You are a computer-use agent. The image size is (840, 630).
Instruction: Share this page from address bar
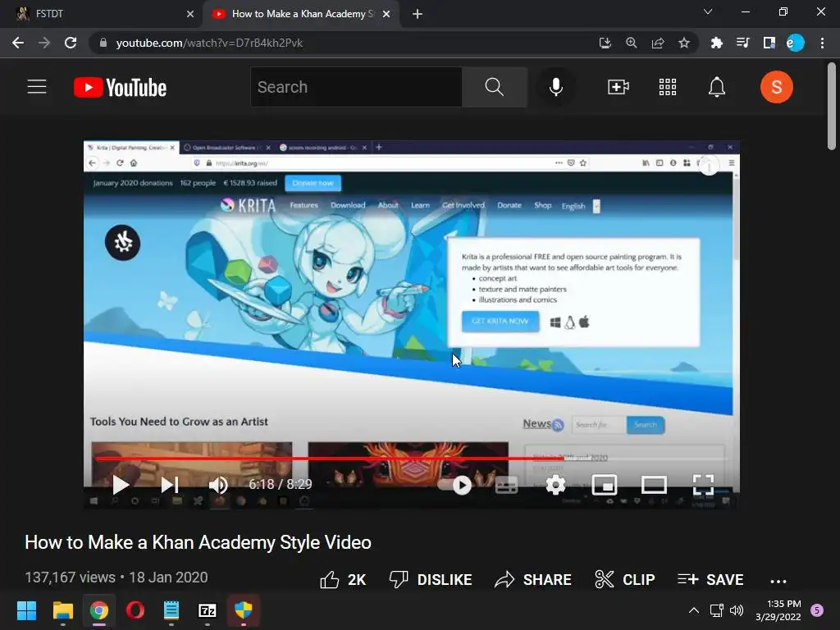coord(658,43)
